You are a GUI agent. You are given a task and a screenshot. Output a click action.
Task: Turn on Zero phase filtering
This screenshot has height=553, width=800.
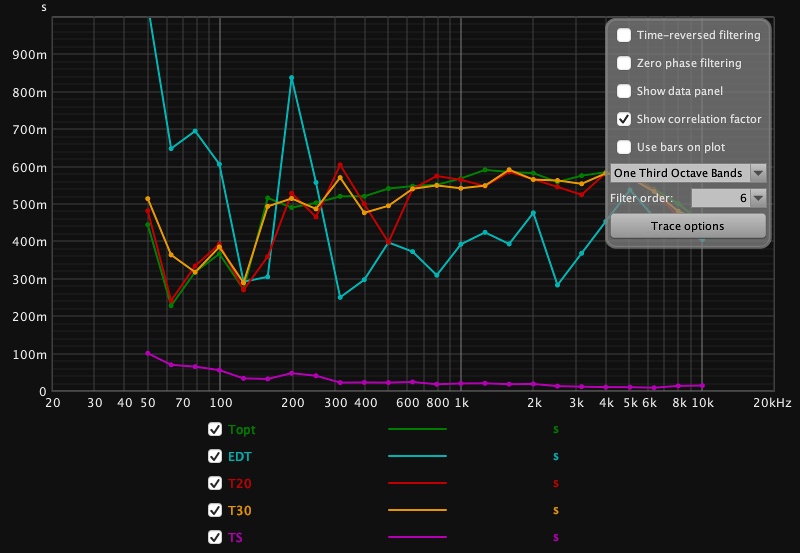tap(624, 63)
